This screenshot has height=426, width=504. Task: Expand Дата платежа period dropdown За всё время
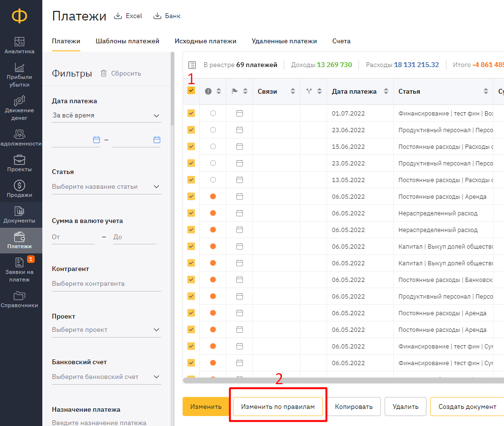tap(107, 116)
